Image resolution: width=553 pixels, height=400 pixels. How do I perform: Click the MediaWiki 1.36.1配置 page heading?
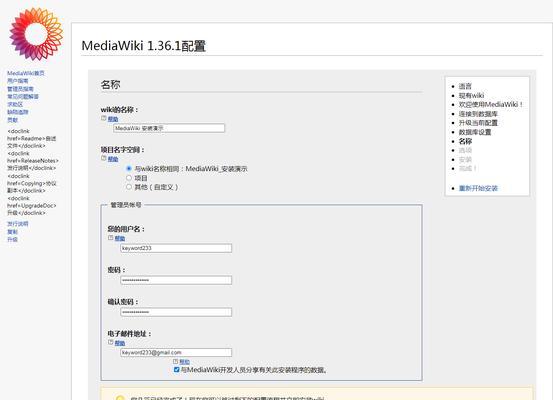144,46
